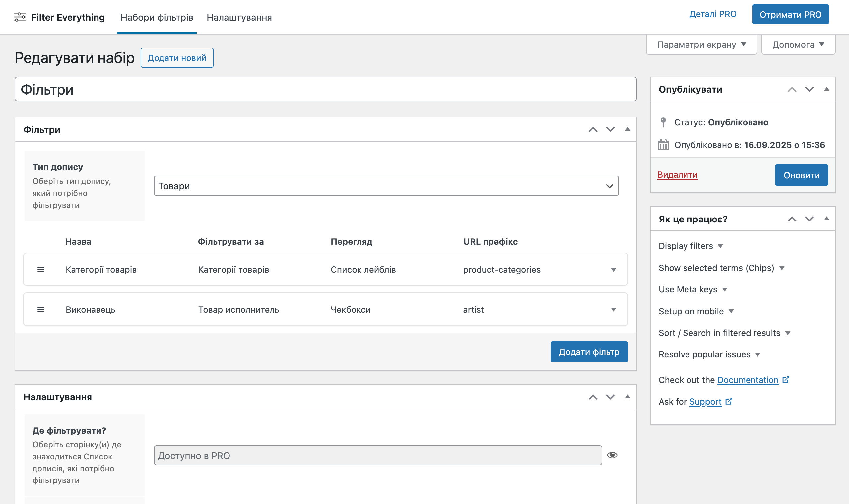Switch to the Налаштування tab
The width and height of the screenshot is (849, 504).
(239, 17)
